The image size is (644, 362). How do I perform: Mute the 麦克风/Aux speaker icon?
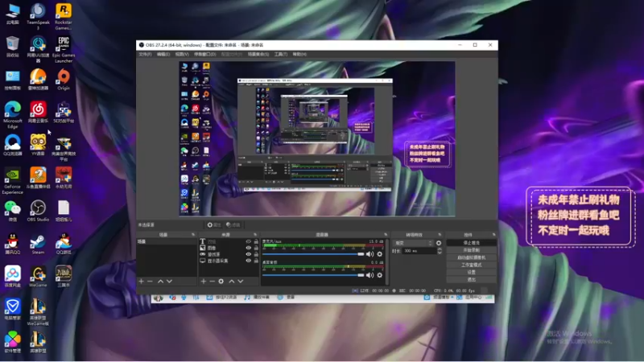[x=369, y=254]
